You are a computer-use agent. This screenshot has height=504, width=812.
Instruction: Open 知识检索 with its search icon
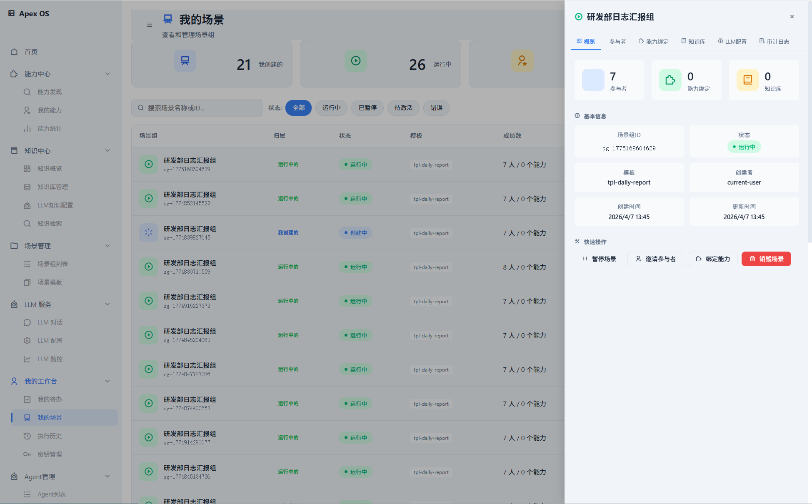[x=27, y=223]
